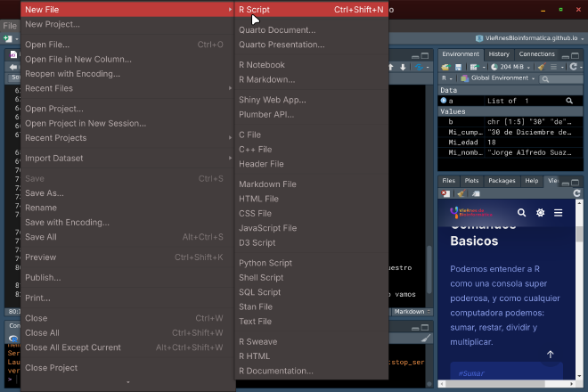Click the magnifier icon next to list a
The image size is (588, 392).
tap(569, 102)
